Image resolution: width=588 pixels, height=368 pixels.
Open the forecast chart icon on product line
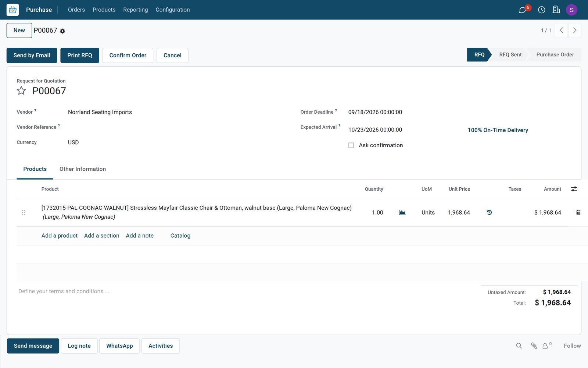point(402,212)
